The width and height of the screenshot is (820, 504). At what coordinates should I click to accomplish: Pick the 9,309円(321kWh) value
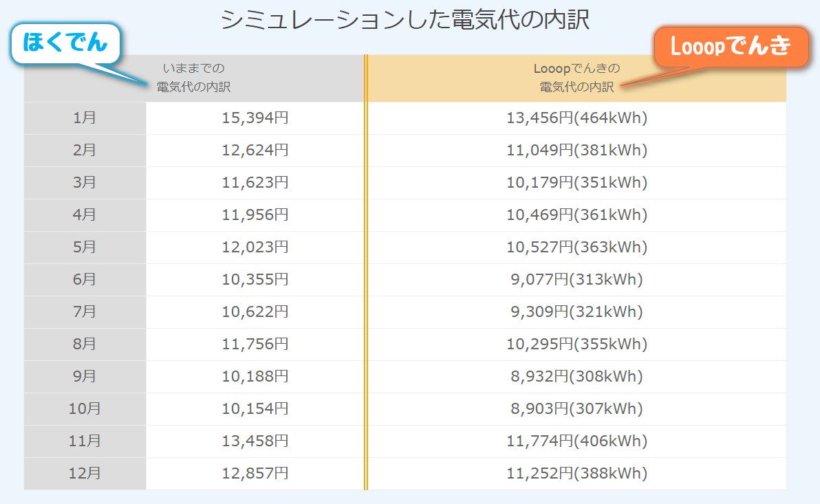pos(577,312)
